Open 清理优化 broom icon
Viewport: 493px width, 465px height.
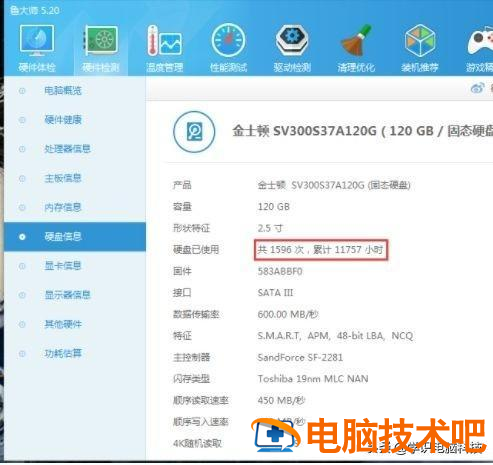click(356, 40)
